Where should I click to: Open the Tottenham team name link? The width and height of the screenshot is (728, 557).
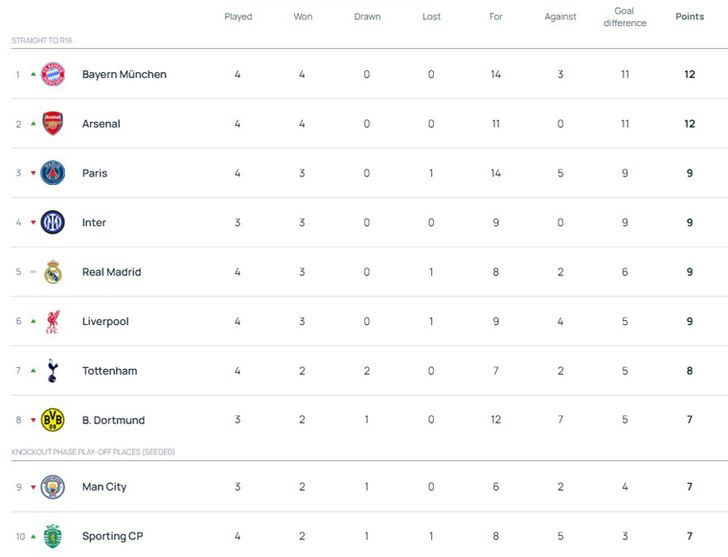[109, 371]
